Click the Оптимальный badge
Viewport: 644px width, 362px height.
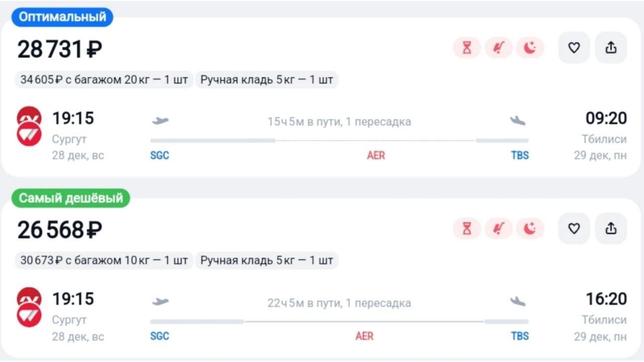pos(62,17)
